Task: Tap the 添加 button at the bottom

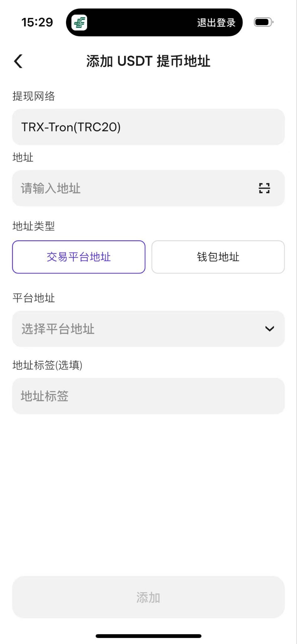Action: 148,597
